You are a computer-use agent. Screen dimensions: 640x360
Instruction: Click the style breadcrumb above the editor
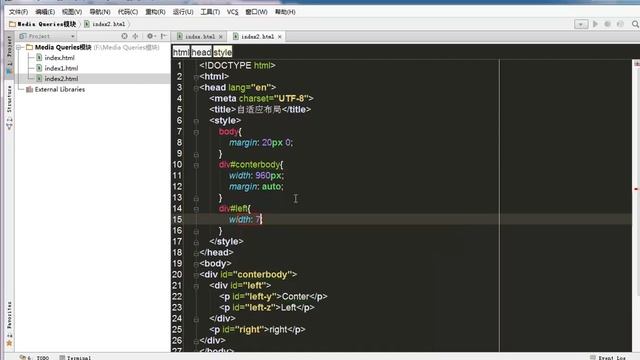222,52
